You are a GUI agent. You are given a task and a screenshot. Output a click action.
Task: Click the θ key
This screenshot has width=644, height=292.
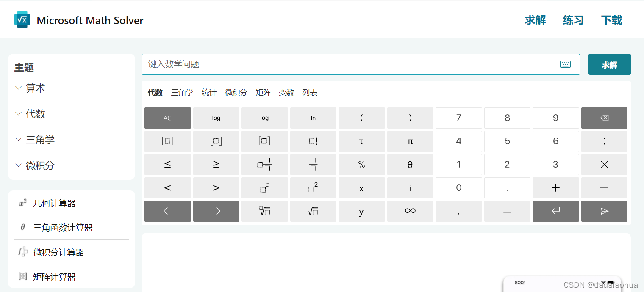click(410, 165)
